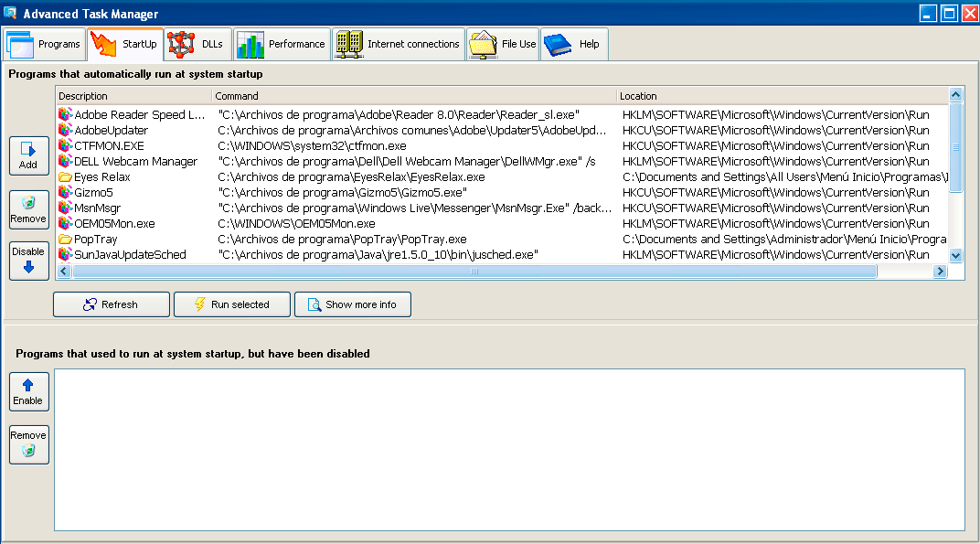Click the Description column header
Image resolution: width=980 pixels, height=544 pixels.
(x=133, y=96)
